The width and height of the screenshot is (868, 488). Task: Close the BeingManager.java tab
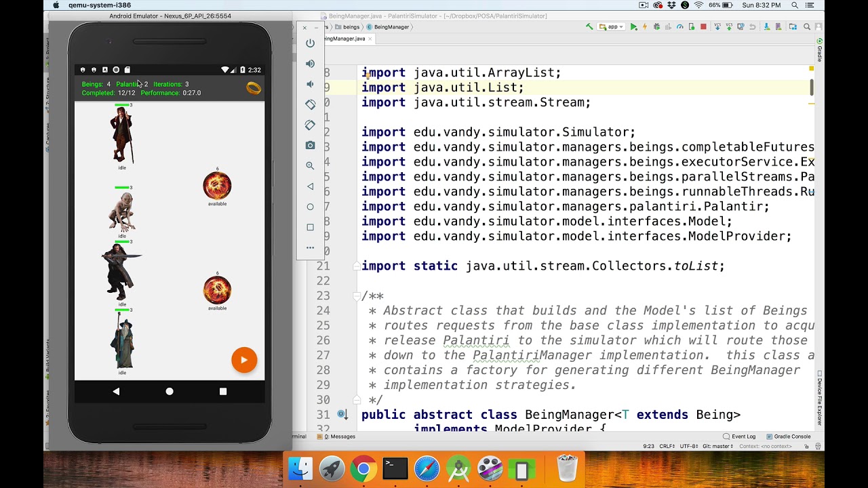[x=371, y=39]
